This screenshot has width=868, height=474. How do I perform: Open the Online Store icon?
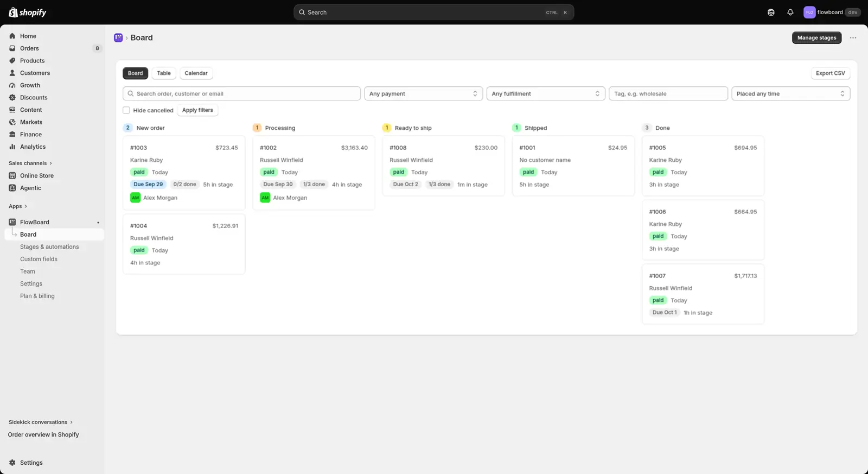(12, 176)
